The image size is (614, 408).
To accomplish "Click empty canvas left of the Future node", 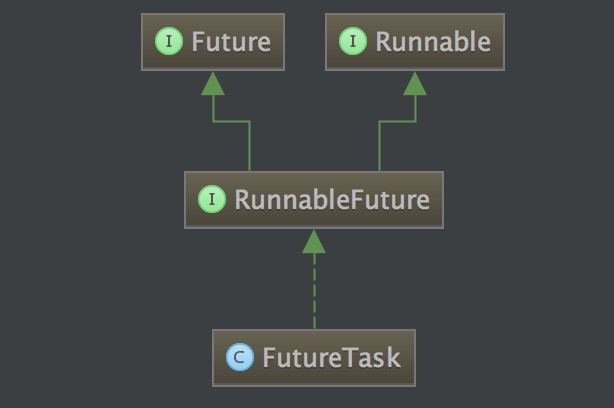I will coord(70,42).
